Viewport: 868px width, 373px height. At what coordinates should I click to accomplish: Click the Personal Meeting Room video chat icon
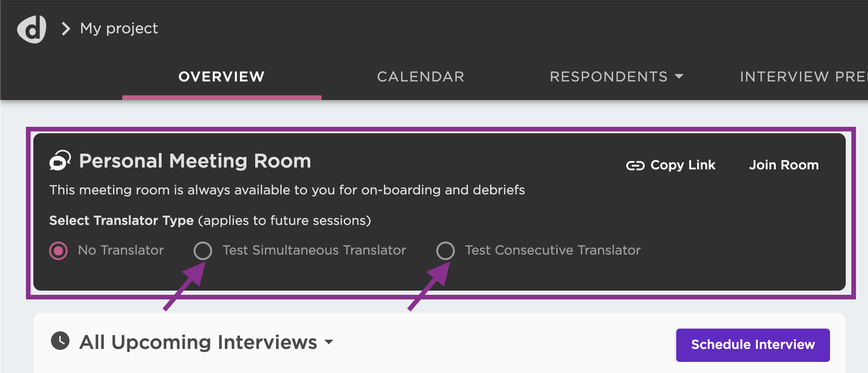(60, 161)
